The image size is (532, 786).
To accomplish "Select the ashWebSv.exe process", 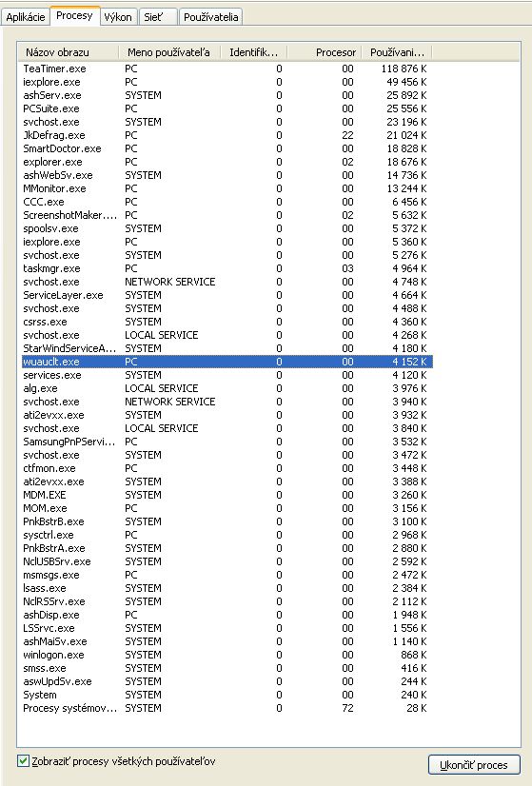I will pos(227,175).
